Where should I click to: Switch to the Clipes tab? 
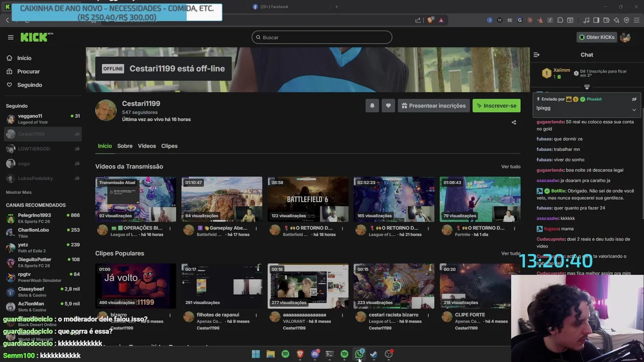[169, 146]
